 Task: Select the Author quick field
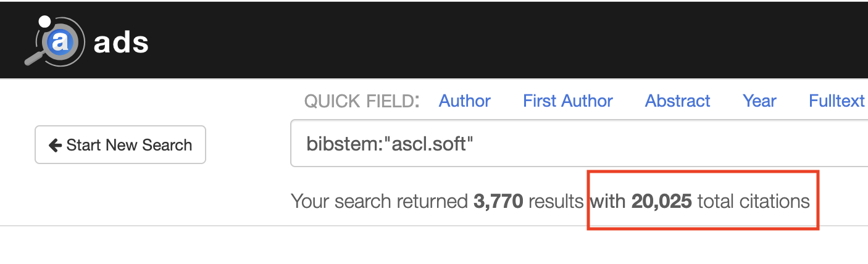pos(465,101)
